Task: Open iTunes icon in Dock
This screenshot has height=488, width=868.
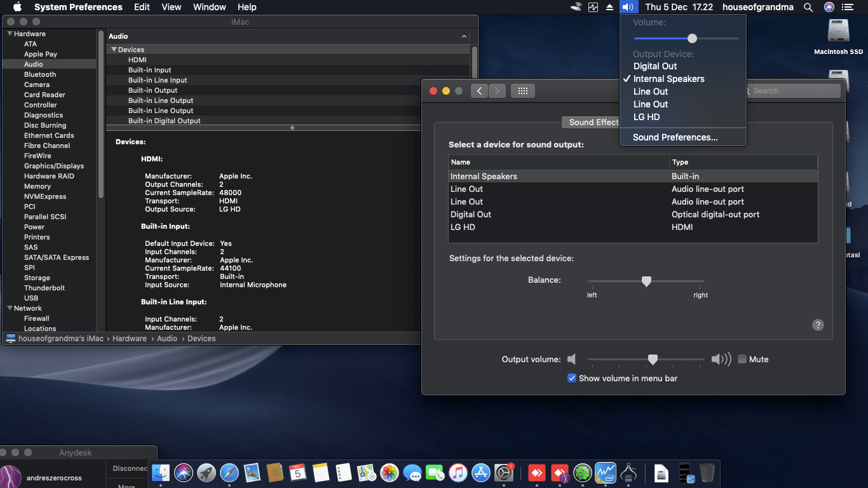Action: (458, 472)
